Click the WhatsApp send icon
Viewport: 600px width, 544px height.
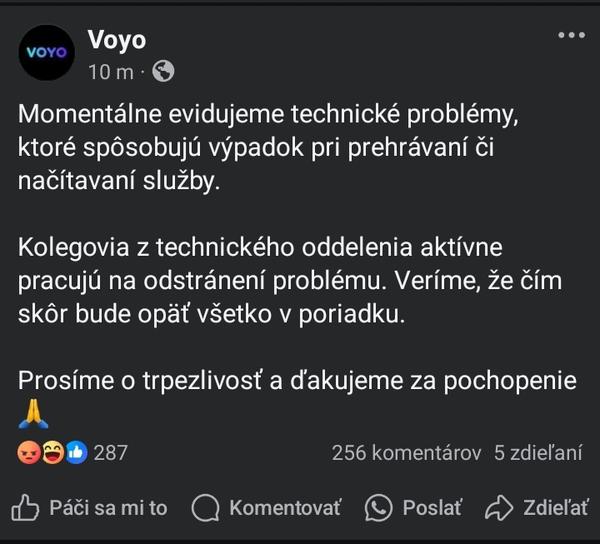pos(379,508)
